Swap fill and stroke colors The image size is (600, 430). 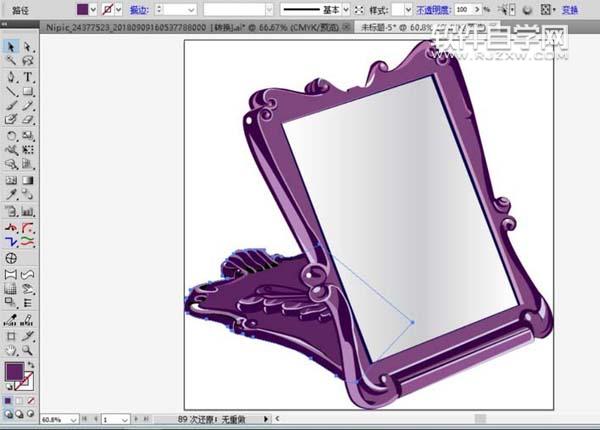coord(31,365)
